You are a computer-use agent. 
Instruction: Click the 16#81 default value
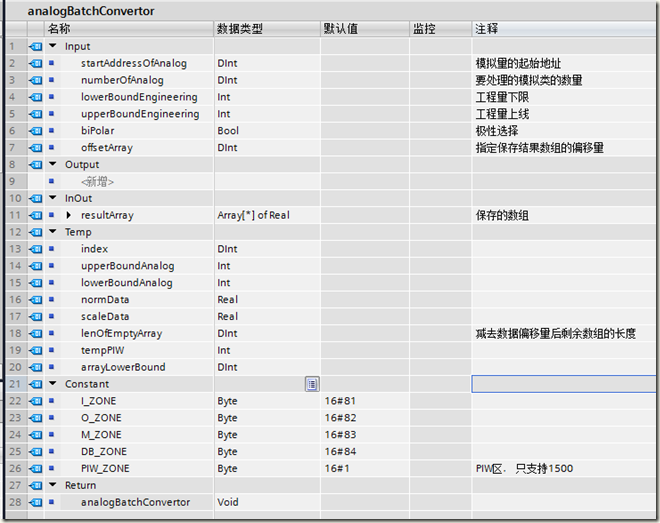[x=340, y=401]
